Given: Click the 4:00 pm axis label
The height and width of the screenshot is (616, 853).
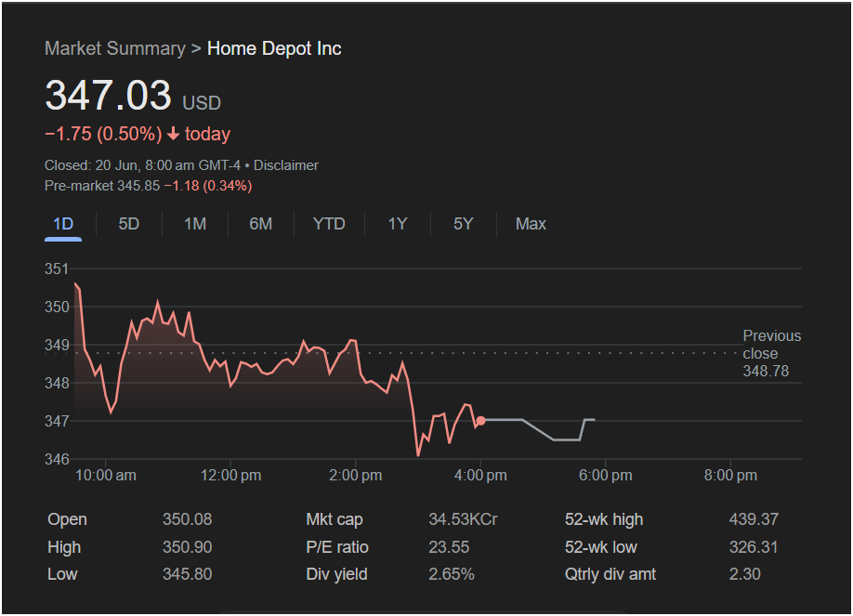Looking at the screenshot, I should pyautogui.click(x=480, y=475).
